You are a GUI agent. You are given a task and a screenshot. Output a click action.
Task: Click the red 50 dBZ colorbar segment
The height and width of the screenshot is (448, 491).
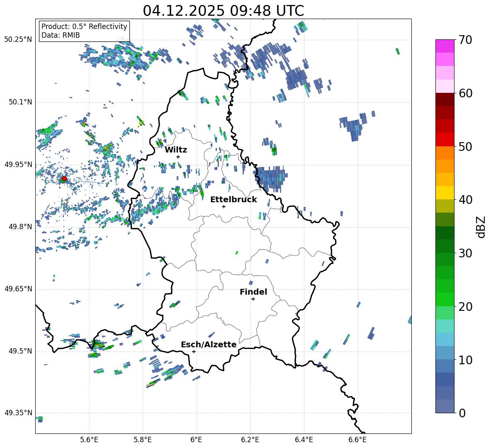click(445, 140)
